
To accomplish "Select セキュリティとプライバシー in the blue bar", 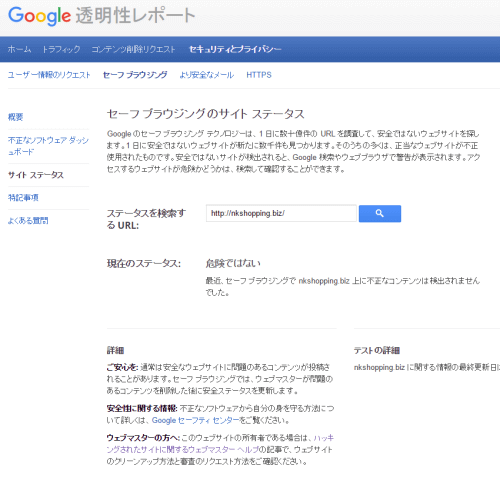I will [235, 49].
